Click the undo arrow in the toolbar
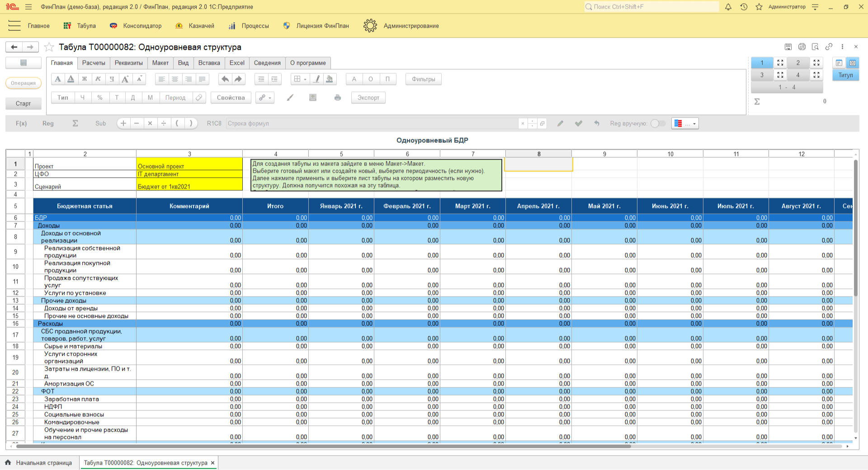The image size is (868, 470). click(225, 79)
